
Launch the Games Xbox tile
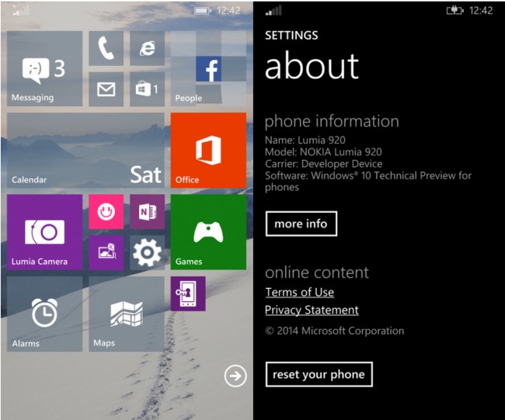click(x=208, y=231)
